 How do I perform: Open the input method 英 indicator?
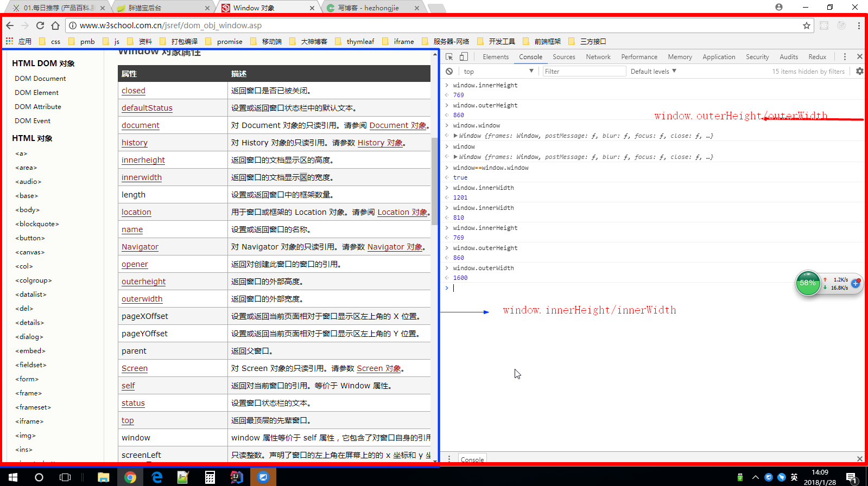pyautogui.click(x=794, y=477)
